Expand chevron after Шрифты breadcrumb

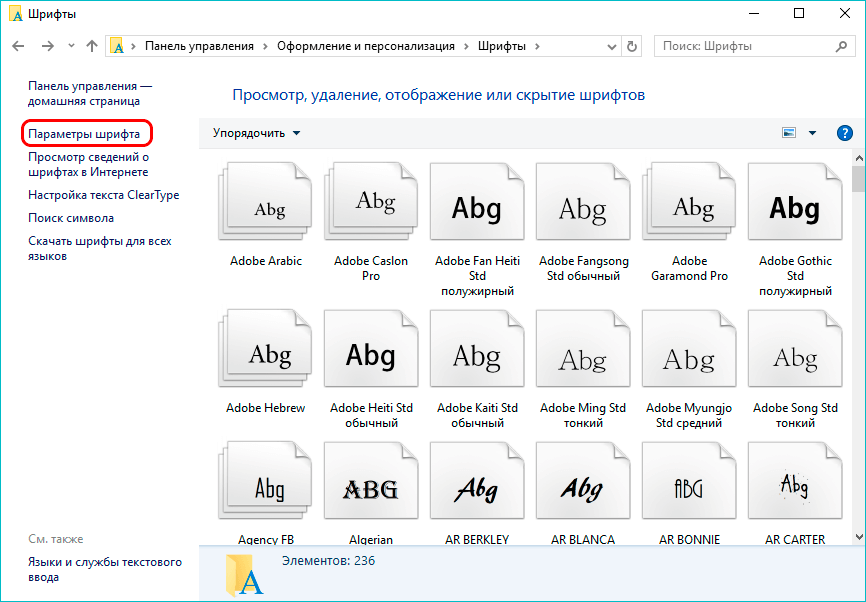(x=537, y=46)
